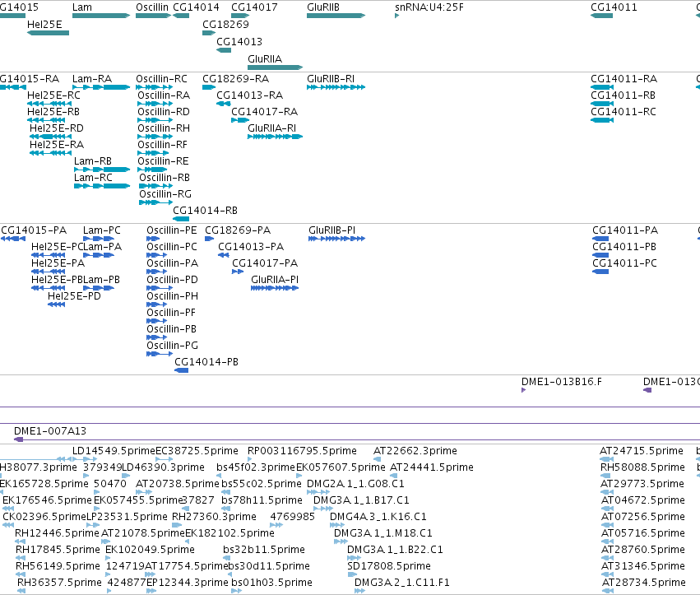Click the CG14017 gene label
700x595 pixels.
tap(254, 7)
